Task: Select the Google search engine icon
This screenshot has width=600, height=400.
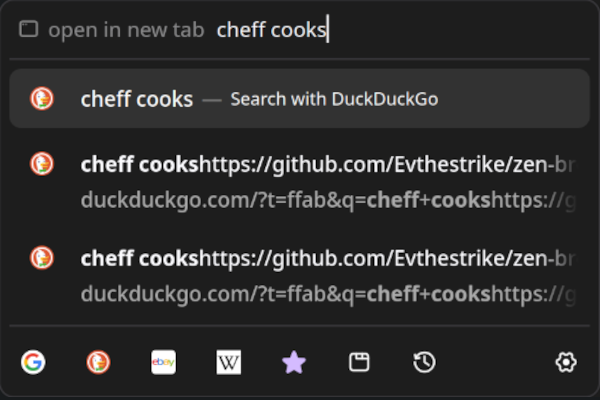Action: [x=33, y=362]
